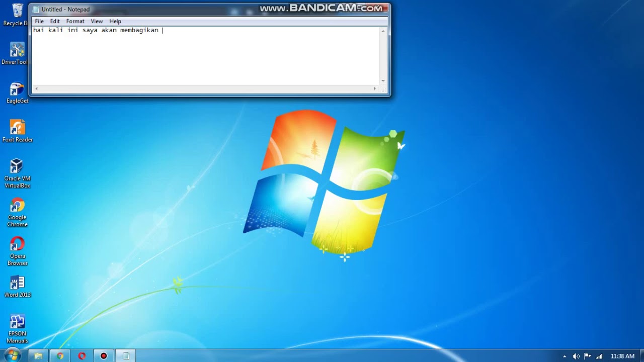Select the Foxit Reader desktop icon

[18, 131]
